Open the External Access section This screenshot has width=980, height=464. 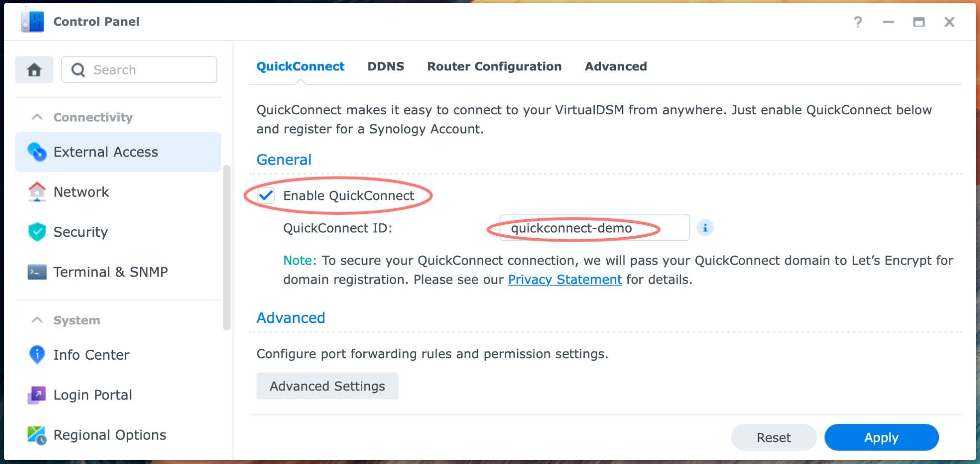pos(106,152)
